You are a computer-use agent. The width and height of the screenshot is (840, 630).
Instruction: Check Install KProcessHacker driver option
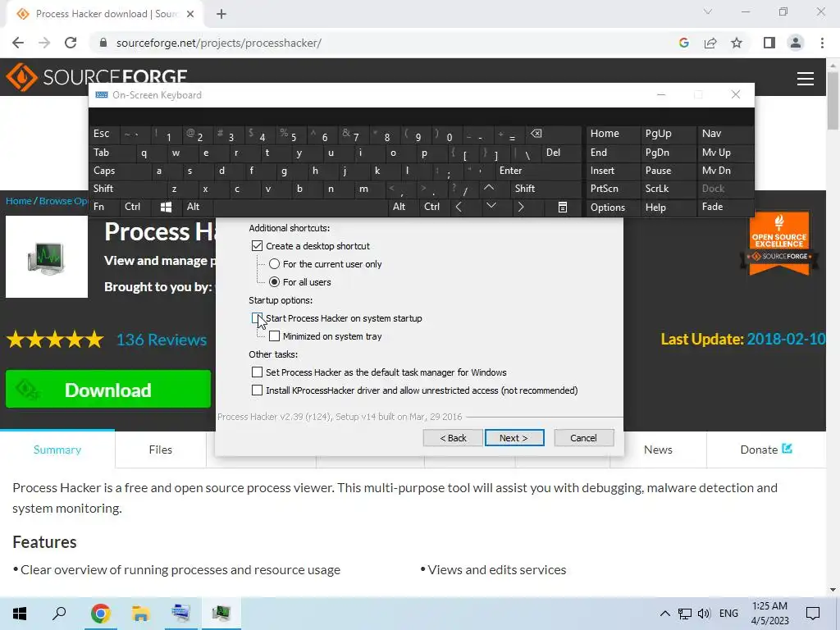[x=257, y=390]
